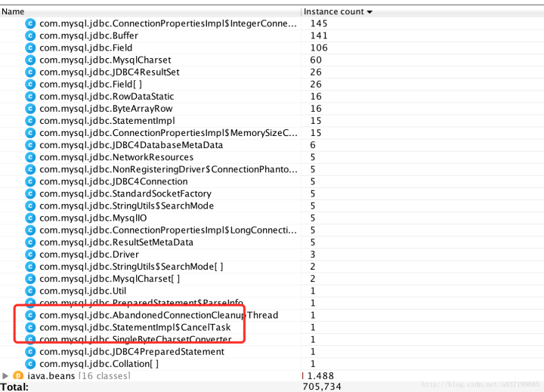Image resolution: width=544 pixels, height=392 pixels.
Task: Click class icon beside com.mysql.jdbc.MysqlCharset row
Action: pyautogui.click(x=30, y=60)
